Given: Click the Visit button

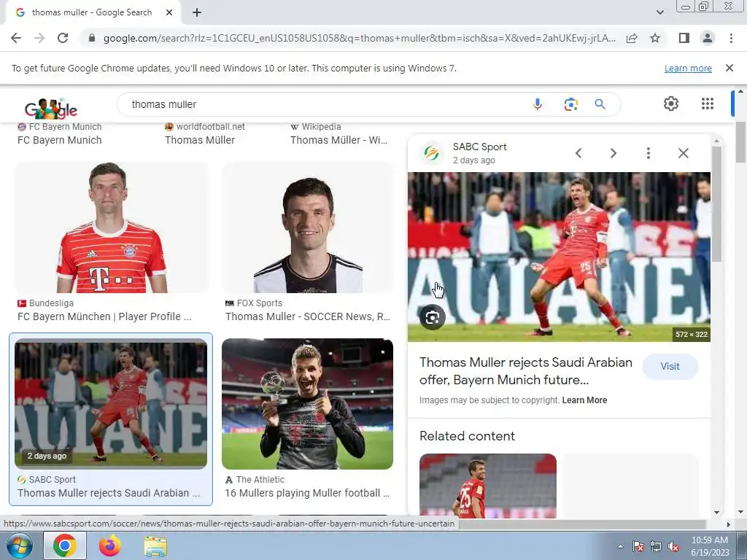Looking at the screenshot, I should click(670, 366).
